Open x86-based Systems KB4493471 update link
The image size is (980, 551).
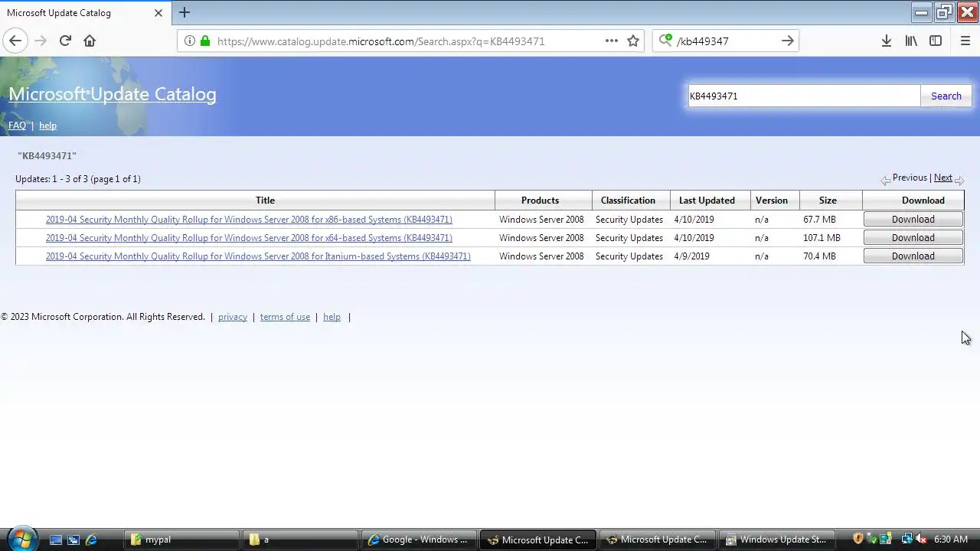[x=249, y=220]
